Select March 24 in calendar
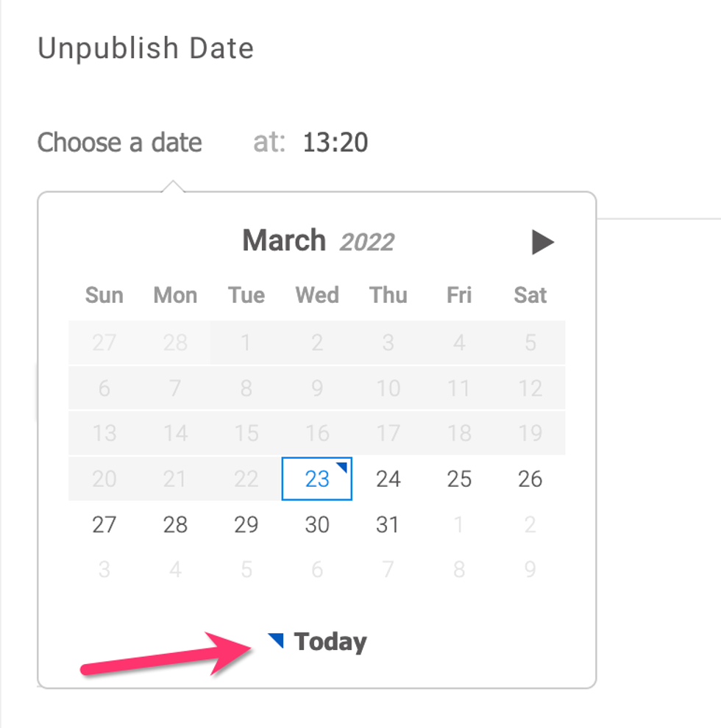 [x=388, y=479]
